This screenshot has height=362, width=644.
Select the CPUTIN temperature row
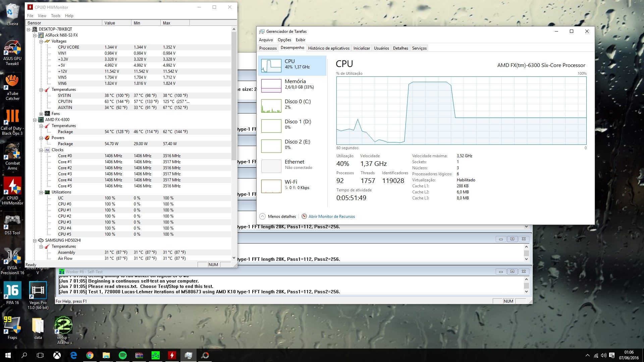(x=129, y=102)
